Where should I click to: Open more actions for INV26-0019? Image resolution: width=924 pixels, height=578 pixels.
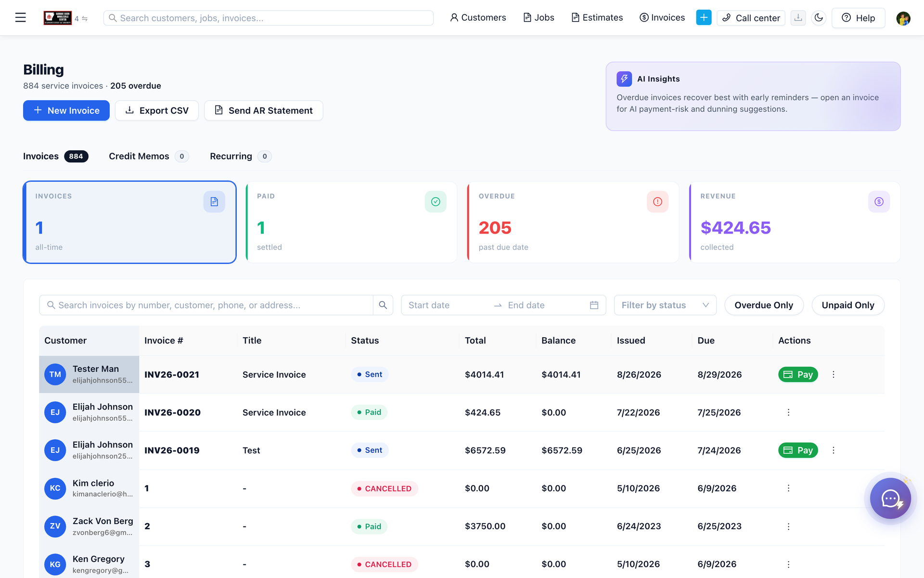pyautogui.click(x=834, y=450)
